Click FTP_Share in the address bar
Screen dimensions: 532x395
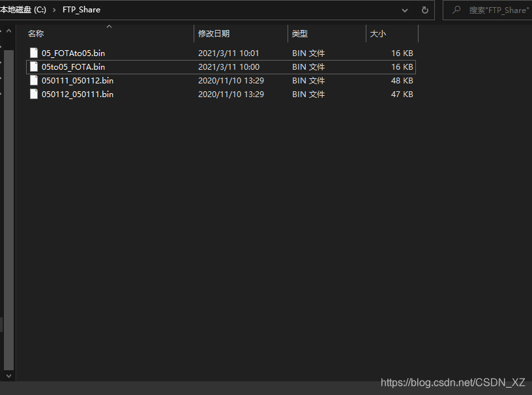[81, 10]
